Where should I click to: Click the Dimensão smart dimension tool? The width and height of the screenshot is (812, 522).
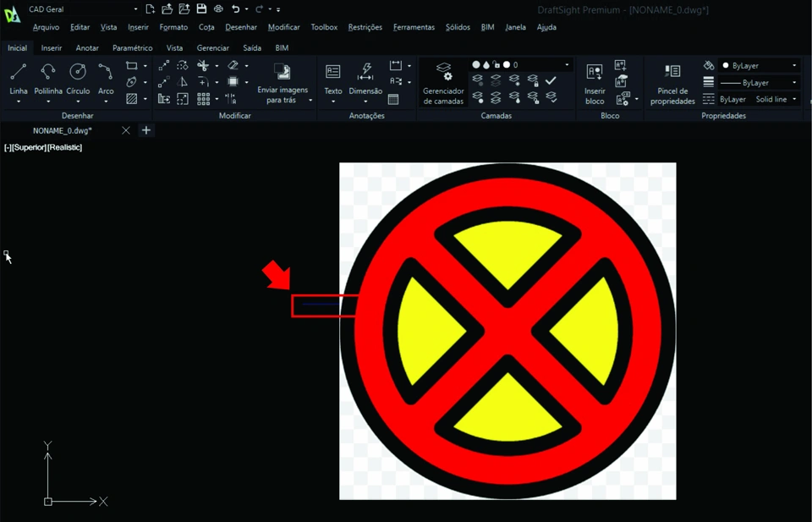[365, 79]
